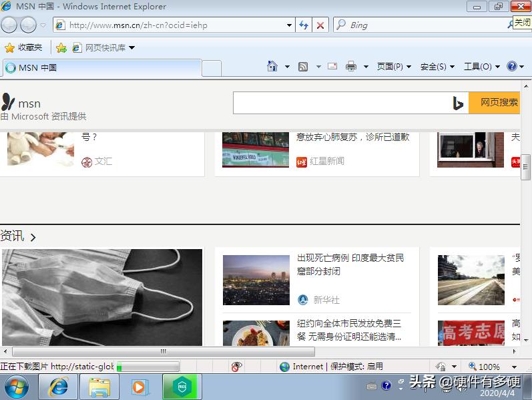Click the horizontal scrollbar thumb

coord(164,351)
